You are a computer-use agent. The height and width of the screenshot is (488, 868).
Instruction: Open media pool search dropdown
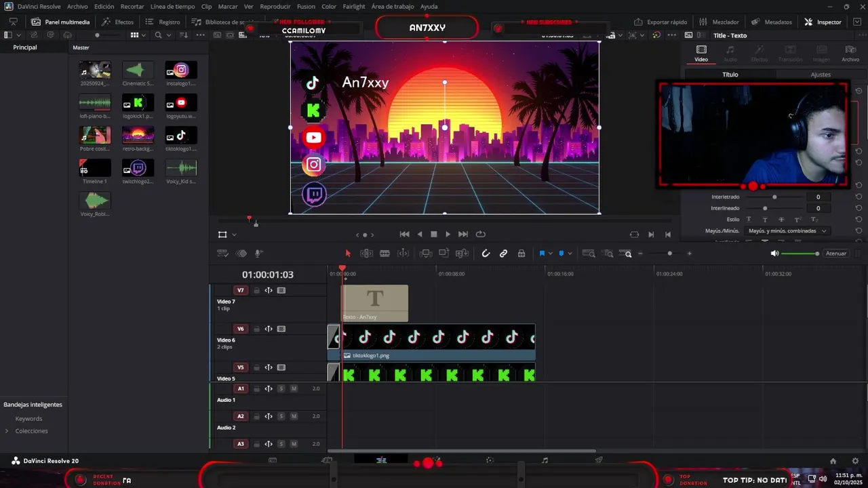(x=168, y=35)
